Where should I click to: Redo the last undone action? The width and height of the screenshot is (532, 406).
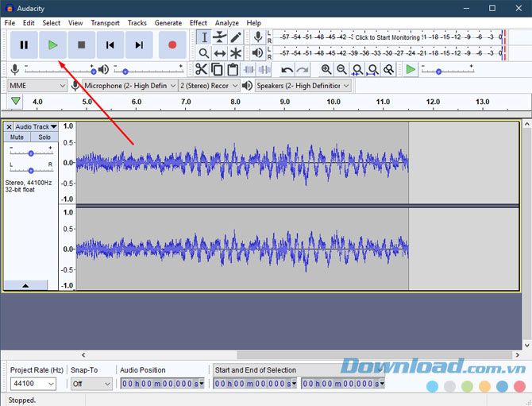tap(303, 70)
